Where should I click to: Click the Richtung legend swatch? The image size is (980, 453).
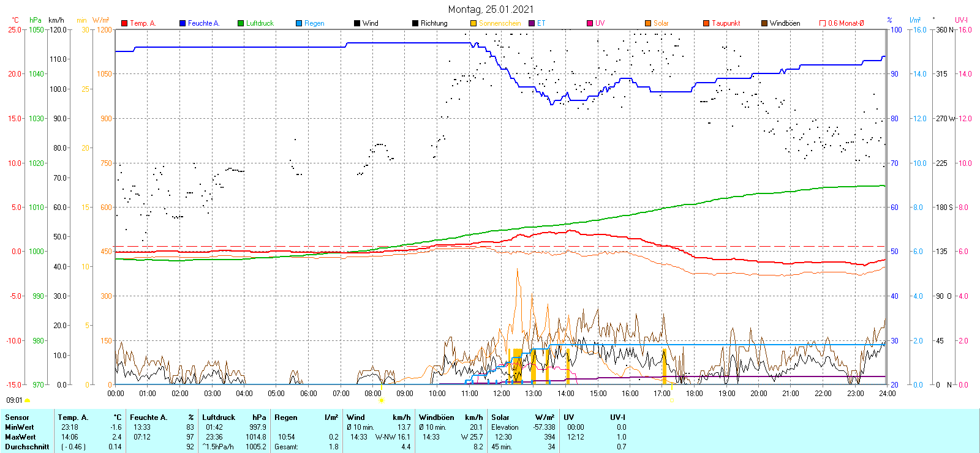tap(415, 23)
